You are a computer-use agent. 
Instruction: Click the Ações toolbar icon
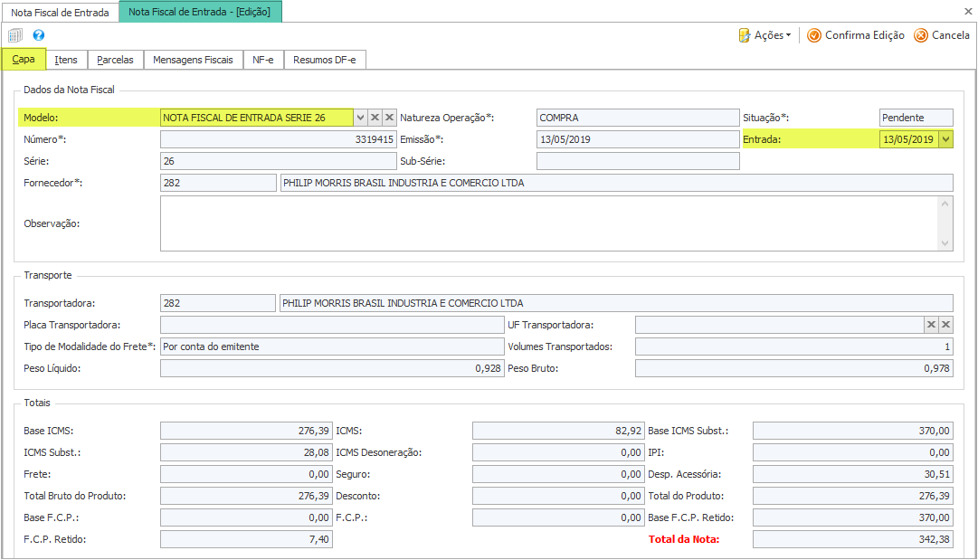pyautogui.click(x=745, y=35)
